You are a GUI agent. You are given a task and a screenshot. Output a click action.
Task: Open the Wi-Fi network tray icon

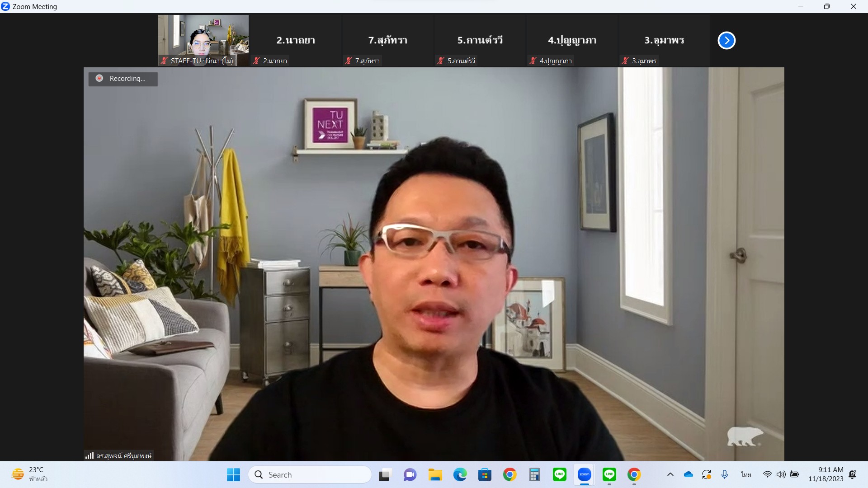pyautogui.click(x=767, y=474)
